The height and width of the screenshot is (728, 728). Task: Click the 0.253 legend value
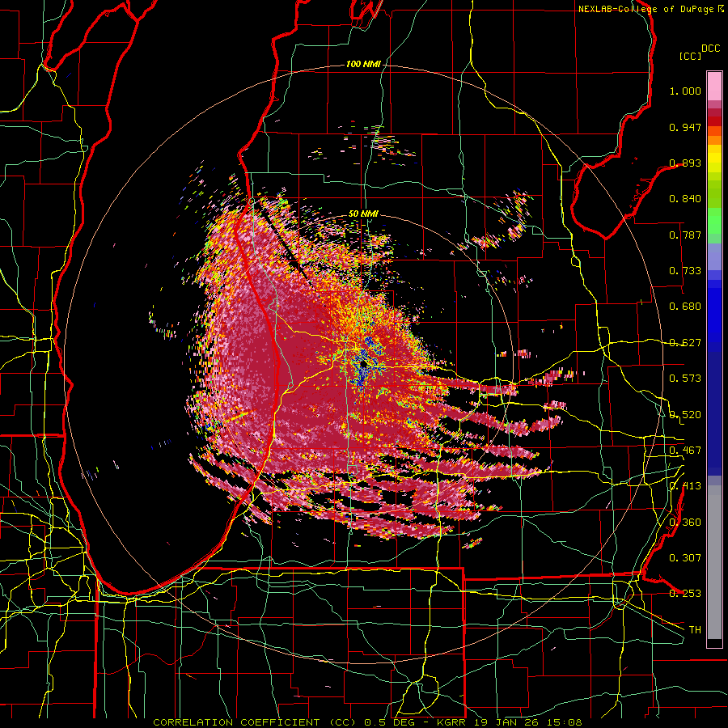pyautogui.click(x=685, y=594)
